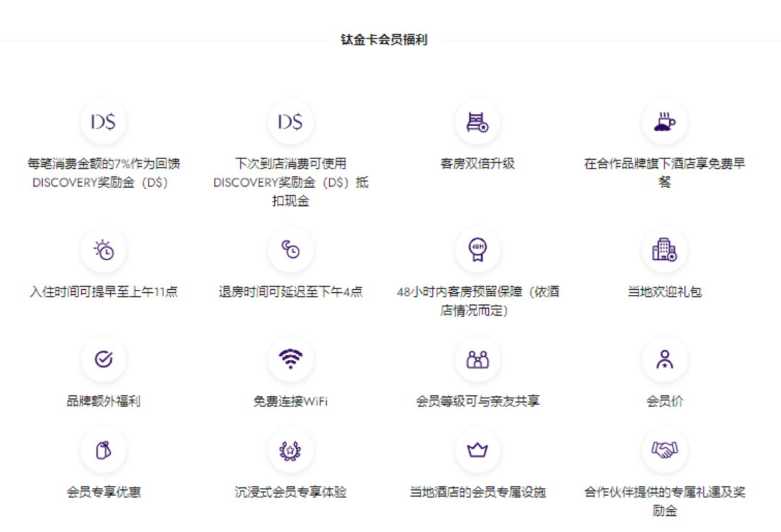781x532 pixels.
Task: Click the moon clock late check-out icon
Action: [290, 249]
